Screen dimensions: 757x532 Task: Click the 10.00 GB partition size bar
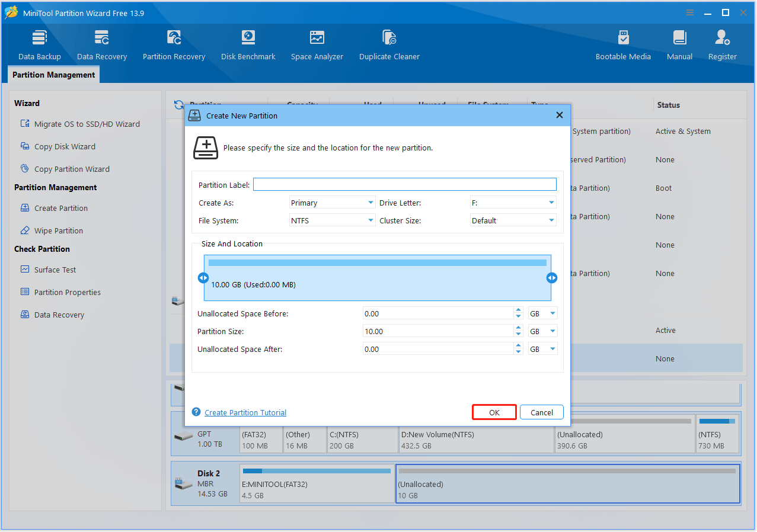pyautogui.click(x=378, y=278)
